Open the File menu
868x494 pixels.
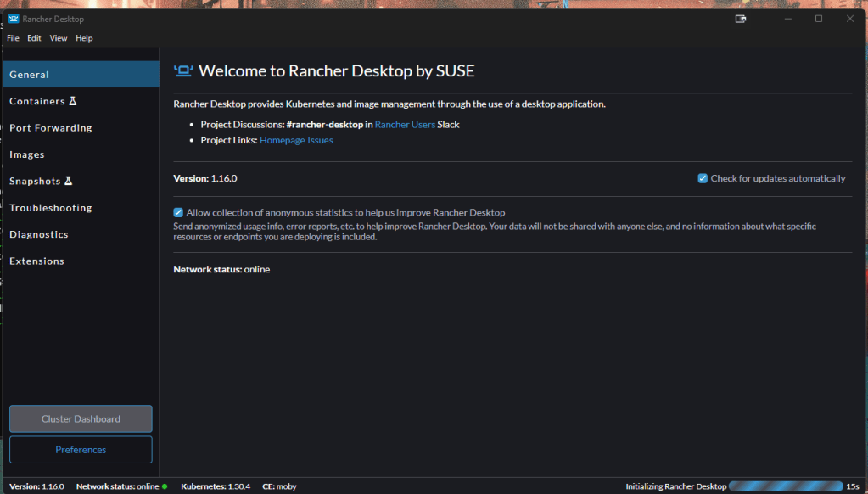click(x=13, y=38)
